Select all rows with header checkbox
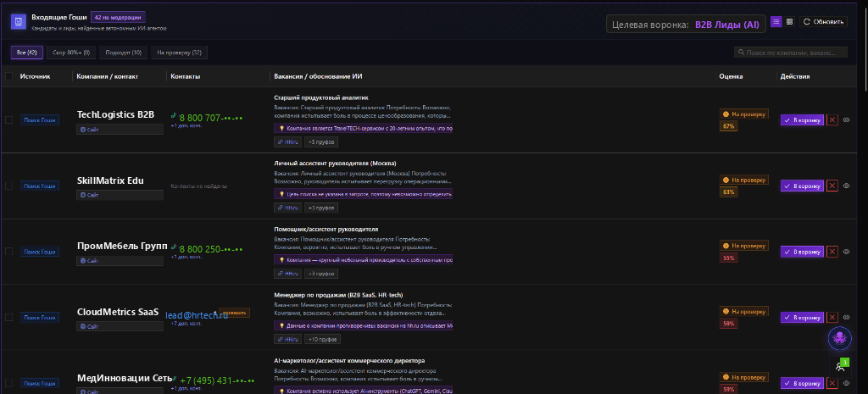Viewport: 868px width, 394px height. 8,76
